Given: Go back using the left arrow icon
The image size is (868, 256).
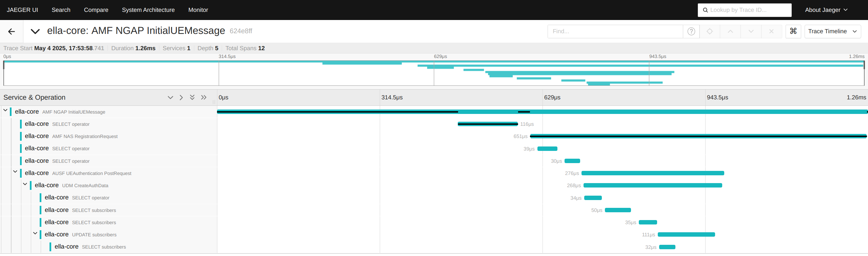Looking at the screenshot, I should coord(12,32).
